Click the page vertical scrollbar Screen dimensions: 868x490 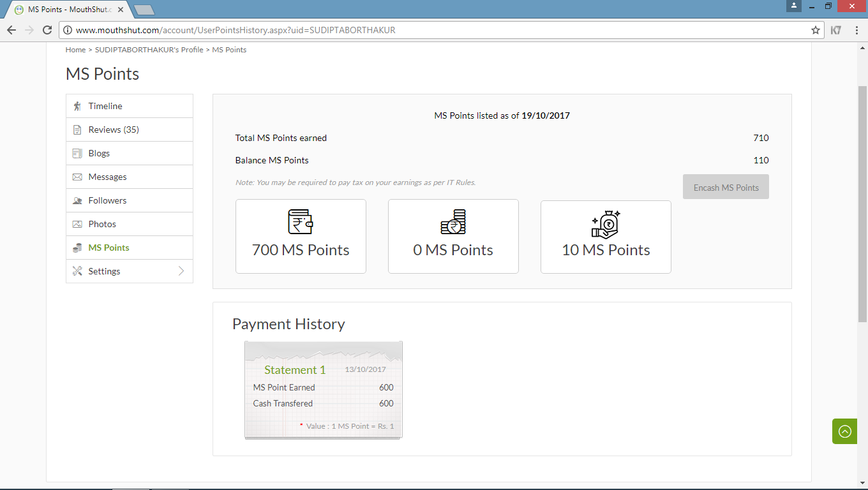(x=862, y=204)
